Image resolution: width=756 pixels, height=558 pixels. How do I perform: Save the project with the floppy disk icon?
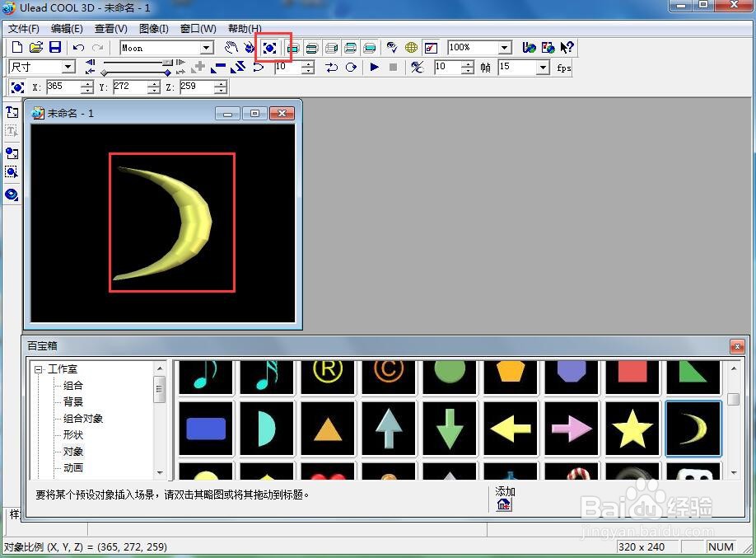pyautogui.click(x=55, y=47)
